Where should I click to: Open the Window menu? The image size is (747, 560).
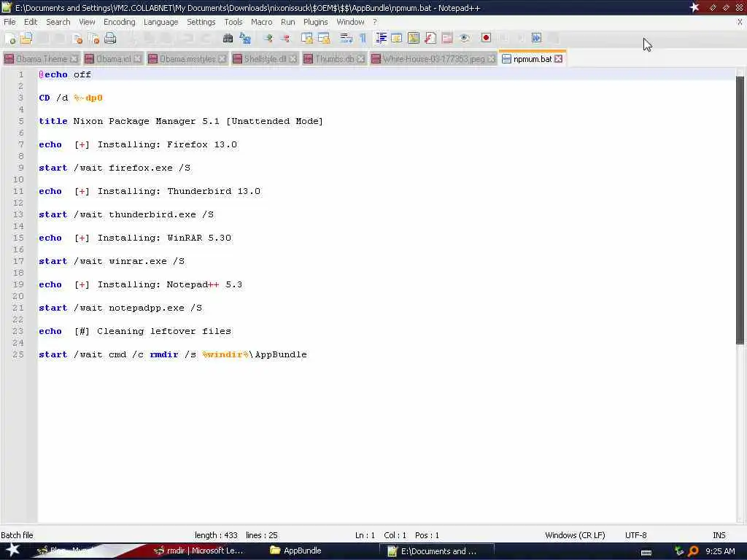[x=350, y=22]
